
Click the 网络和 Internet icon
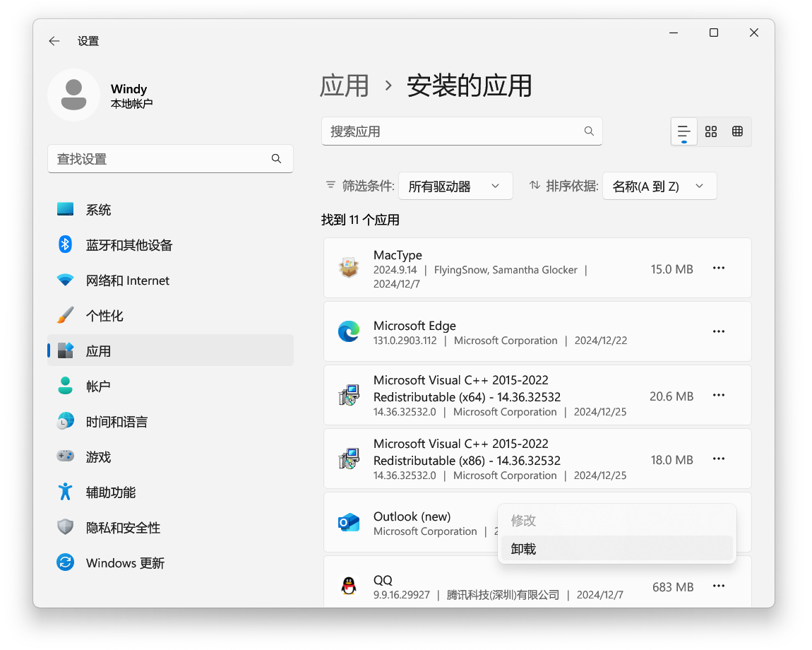64,280
